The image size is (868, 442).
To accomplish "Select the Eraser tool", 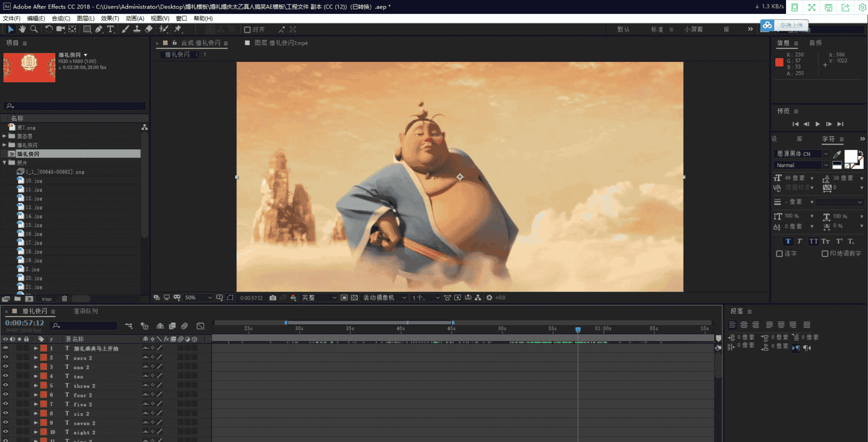I will [149, 29].
